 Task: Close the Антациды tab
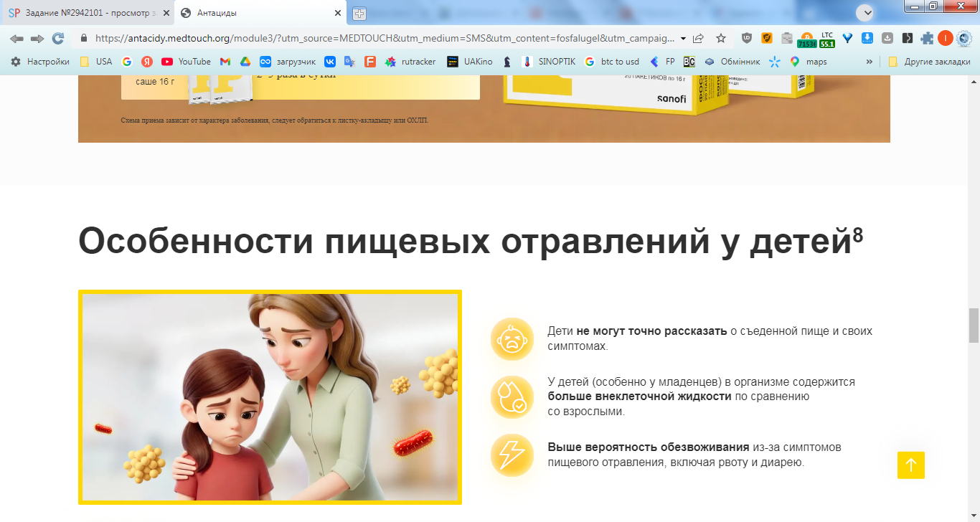click(338, 13)
